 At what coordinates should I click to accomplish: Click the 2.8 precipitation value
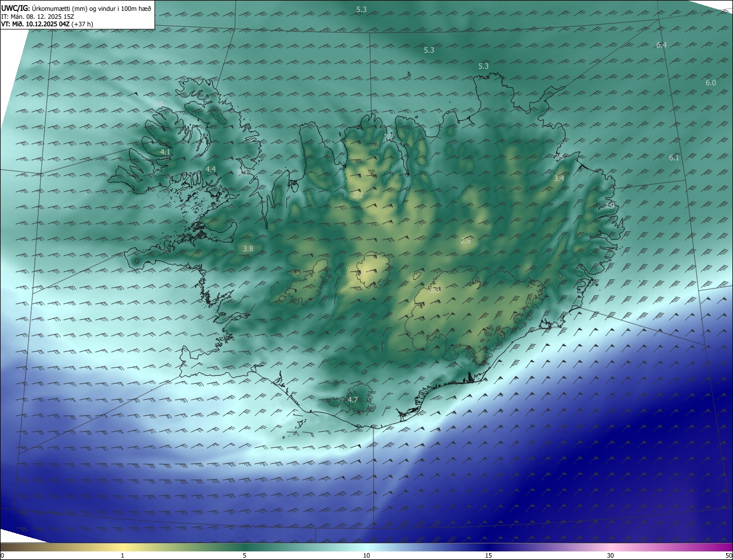click(466, 240)
